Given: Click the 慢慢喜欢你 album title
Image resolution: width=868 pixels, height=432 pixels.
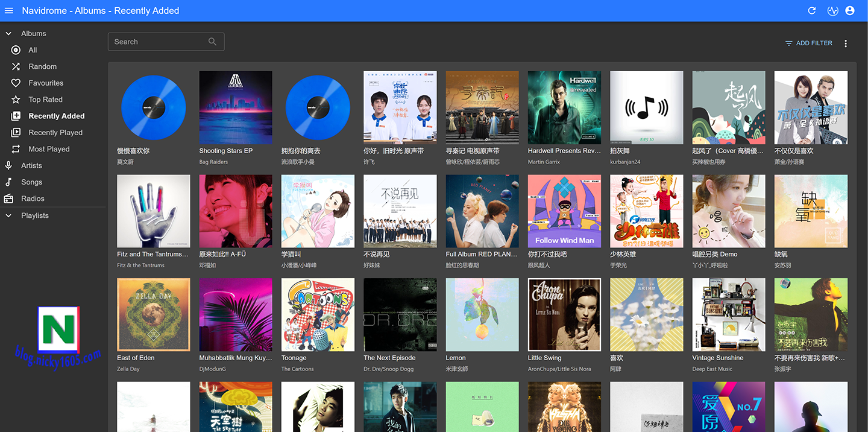Looking at the screenshot, I should [133, 151].
